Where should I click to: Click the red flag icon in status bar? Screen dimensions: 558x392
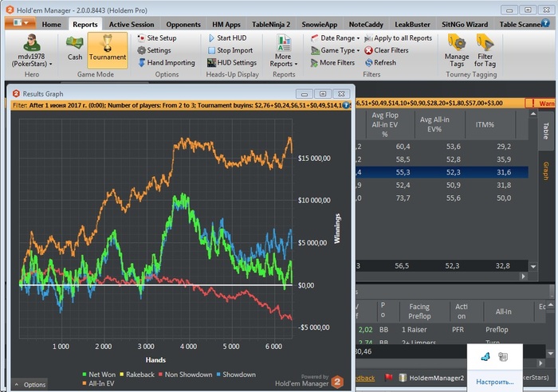tap(388, 378)
